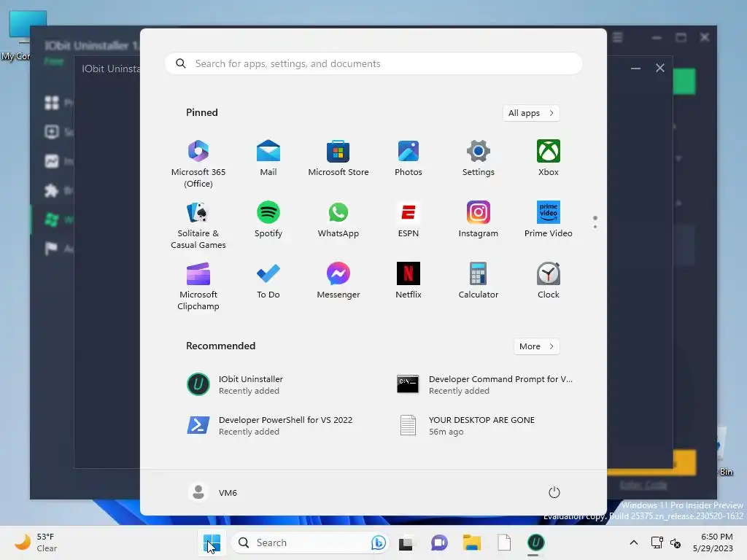Open Microsoft Clipchamp
The image size is (747, 560).
(198, 286)
